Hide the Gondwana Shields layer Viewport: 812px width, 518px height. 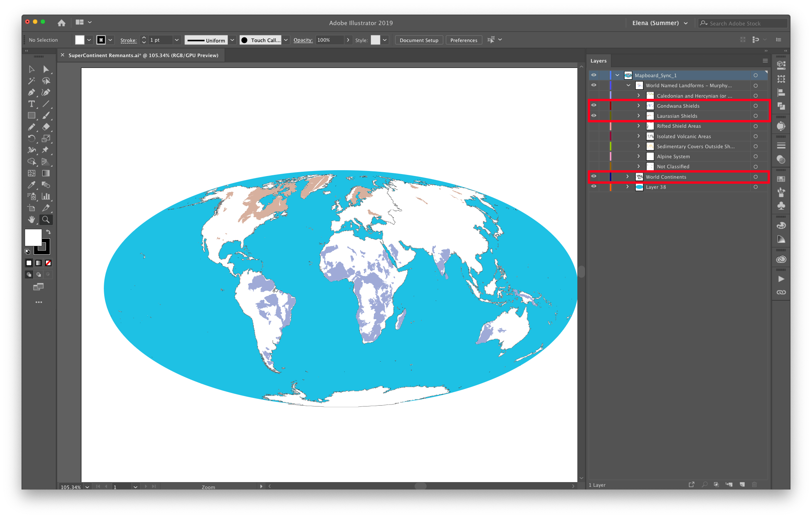(x=594, y=105)
